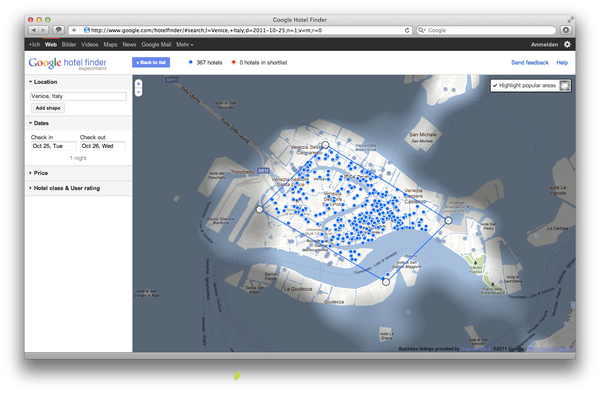Reload the page with the refresh icon
Image resolution: width=600 pixels, height=393 pixels.
click(x=407, y=30)
